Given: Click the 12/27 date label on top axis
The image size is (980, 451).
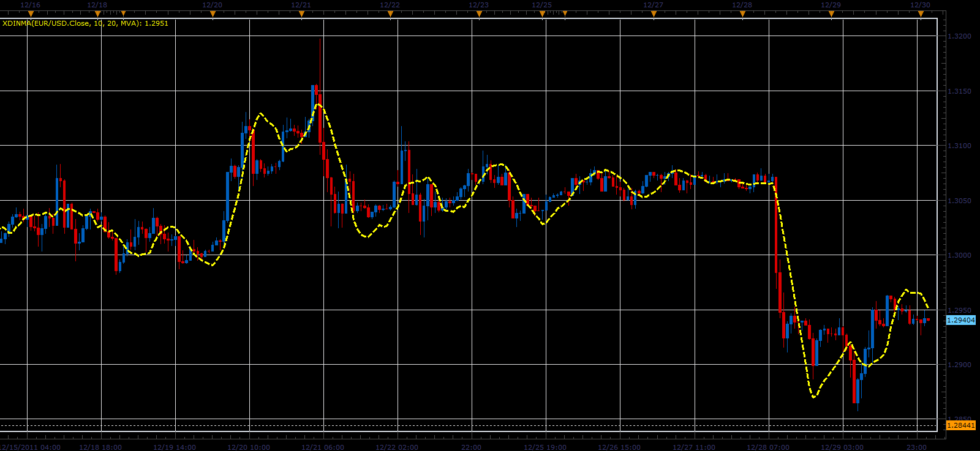Looking at the screenshot, I should [x=654, y=4].
